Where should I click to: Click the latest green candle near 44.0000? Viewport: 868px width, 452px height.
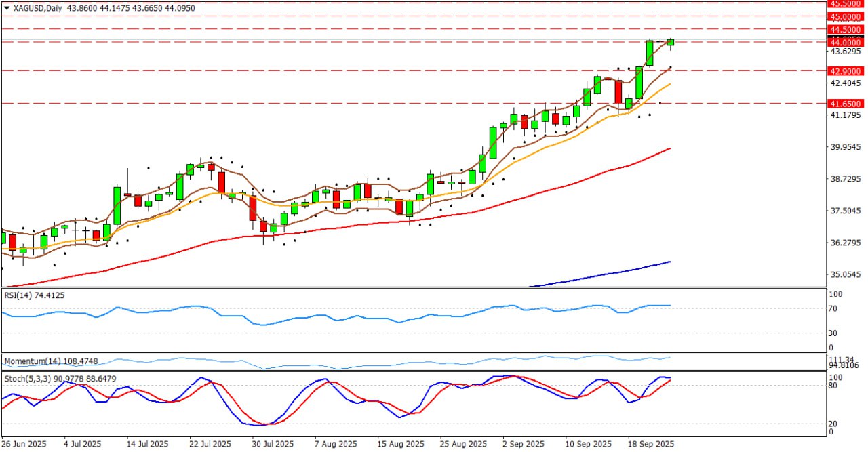(x=670, y=42)
